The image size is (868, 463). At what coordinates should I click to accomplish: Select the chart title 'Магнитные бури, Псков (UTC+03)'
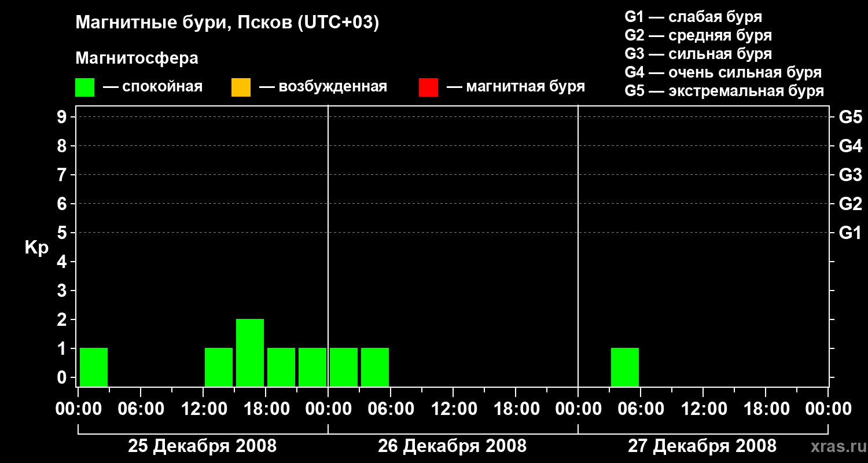227,23
